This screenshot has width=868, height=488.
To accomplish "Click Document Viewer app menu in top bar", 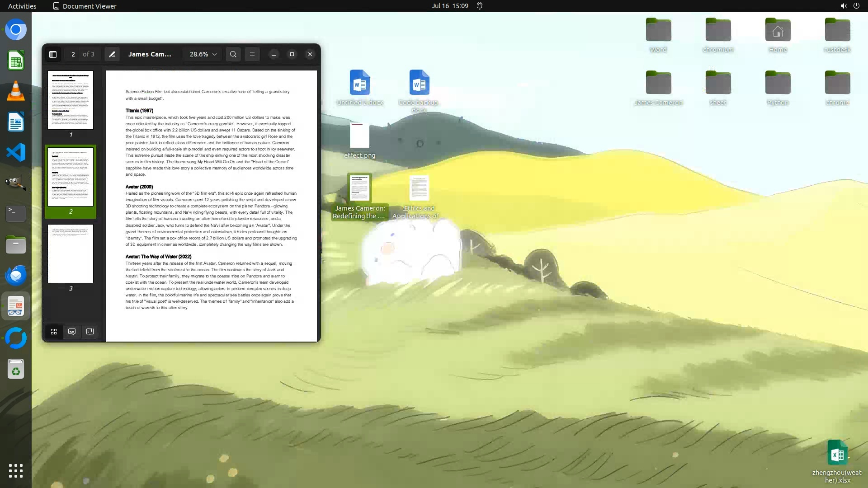I will pyautogui.click(x=85, y=6).
